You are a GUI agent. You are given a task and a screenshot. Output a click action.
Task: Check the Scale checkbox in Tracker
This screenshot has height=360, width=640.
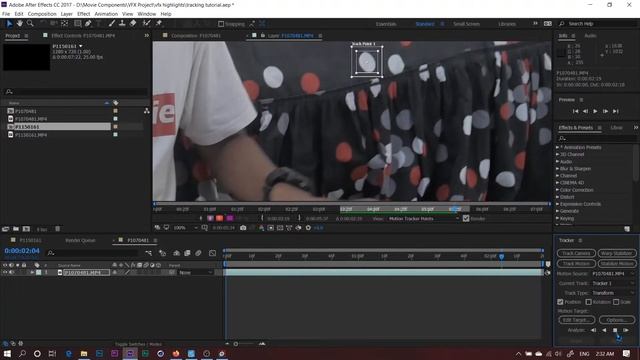click(616, 302)
